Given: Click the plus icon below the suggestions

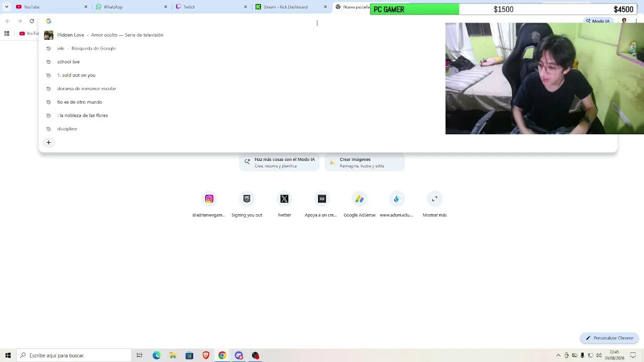Looking at the screenshot, I should tap(48, 142).
